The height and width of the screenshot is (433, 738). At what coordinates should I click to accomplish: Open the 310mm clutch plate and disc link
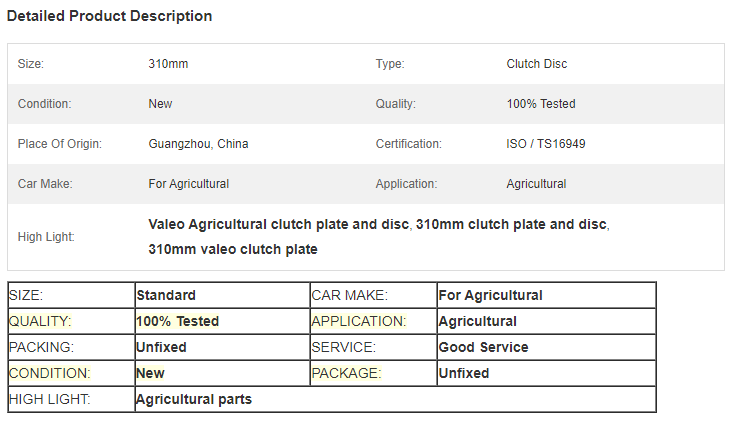point(511,225)
